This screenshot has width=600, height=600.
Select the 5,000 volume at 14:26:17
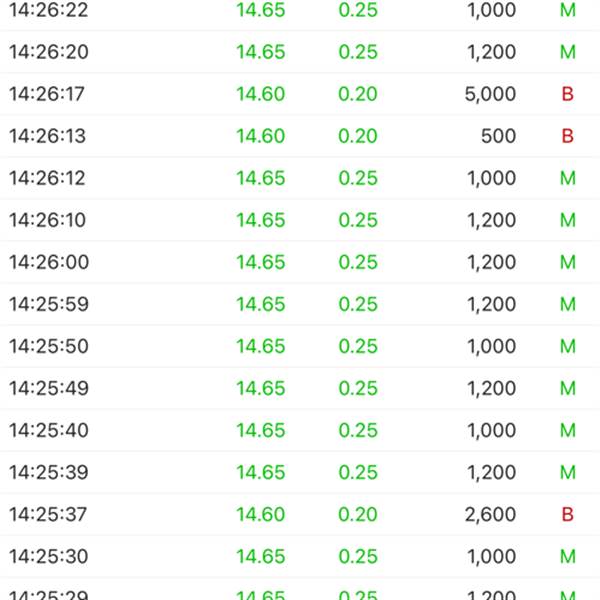click(x=490, y=94)
